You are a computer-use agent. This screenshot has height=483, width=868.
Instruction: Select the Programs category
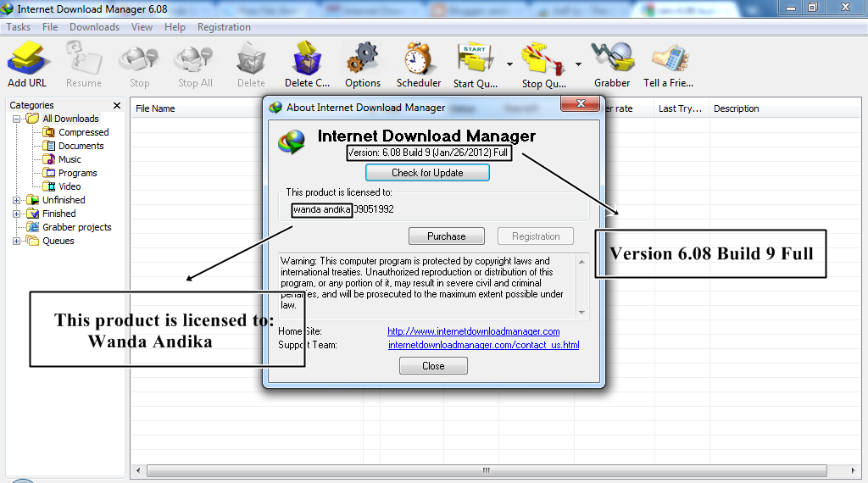pyautogui.click(x=77, y=173)
